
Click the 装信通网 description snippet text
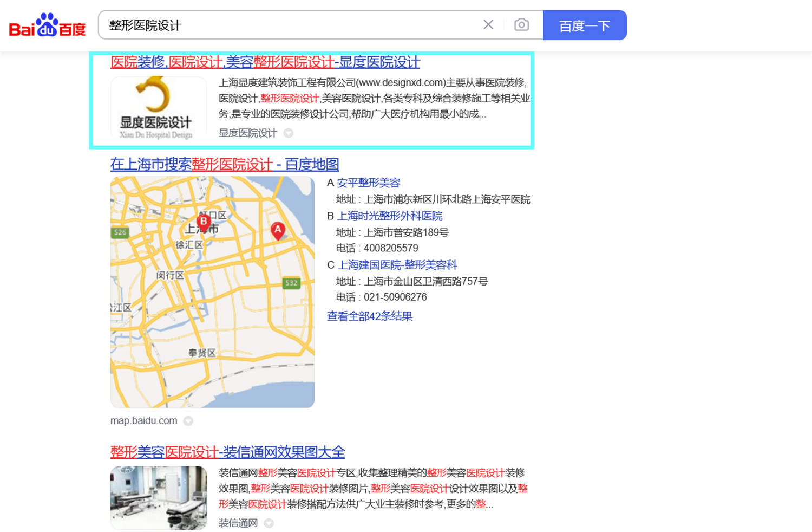coord(373,489)
